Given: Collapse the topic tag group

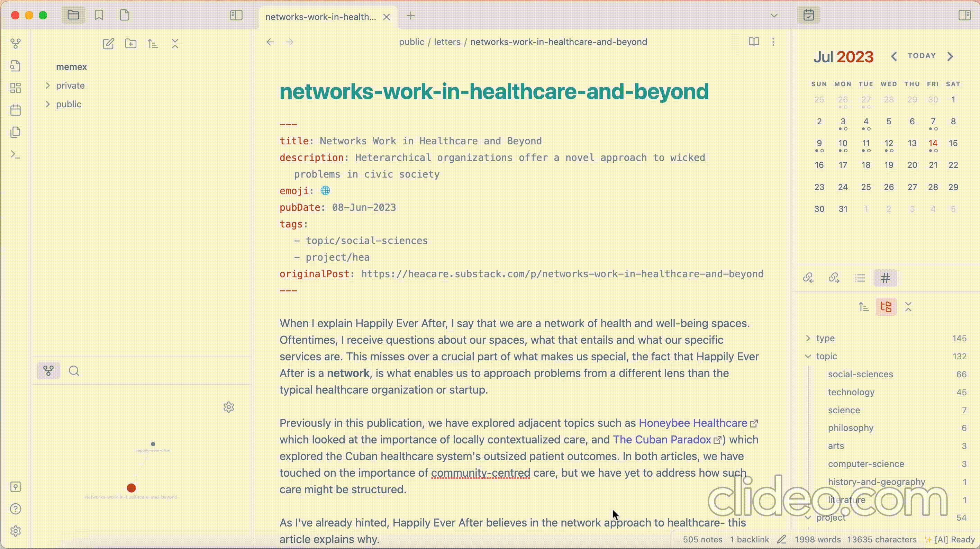Looking at the screenshot, I should coord(808,357).
